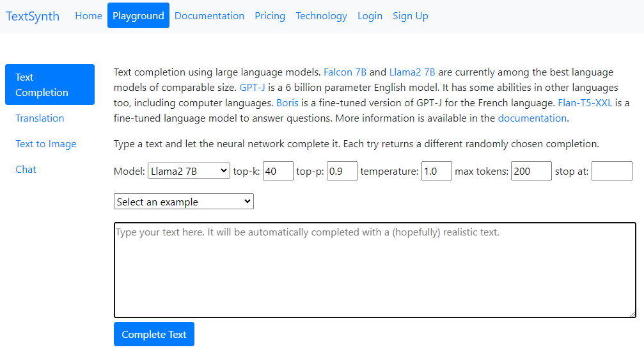The height and width of the screenshot is (352, 644).
Task: Click the Login link
Action: coord(370,16)
